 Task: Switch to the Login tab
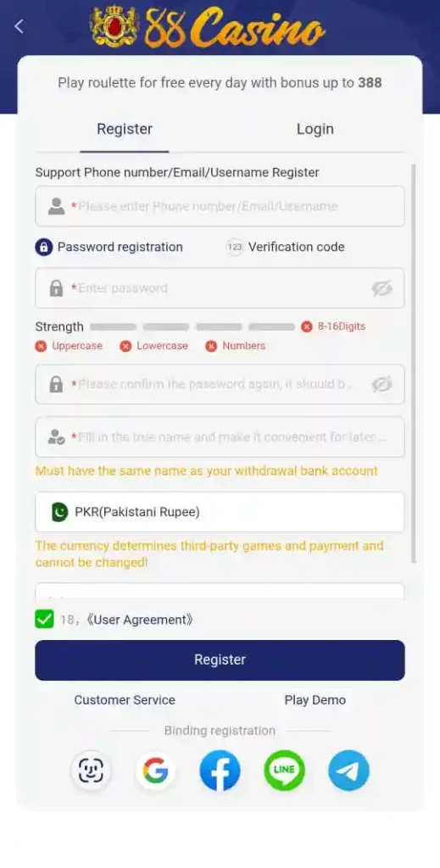(315, 129)
